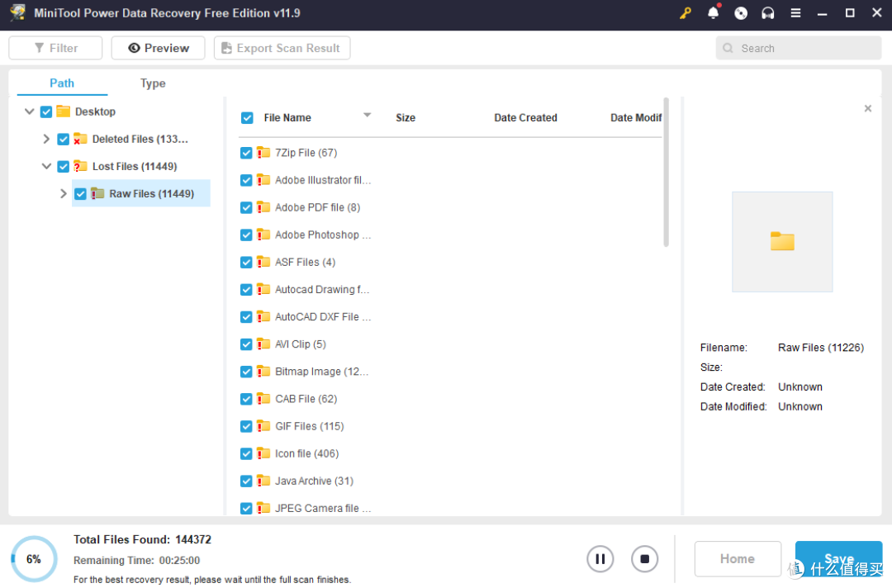Click the Home button

coord(738,559)
